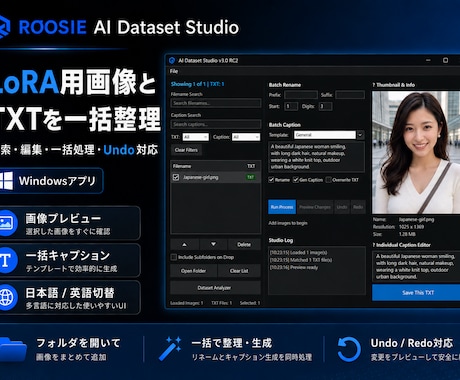Click the 'Matched 1 TXT file(s)' log line
The height and width of the screenshot is (380, 460).
(301, 260)
